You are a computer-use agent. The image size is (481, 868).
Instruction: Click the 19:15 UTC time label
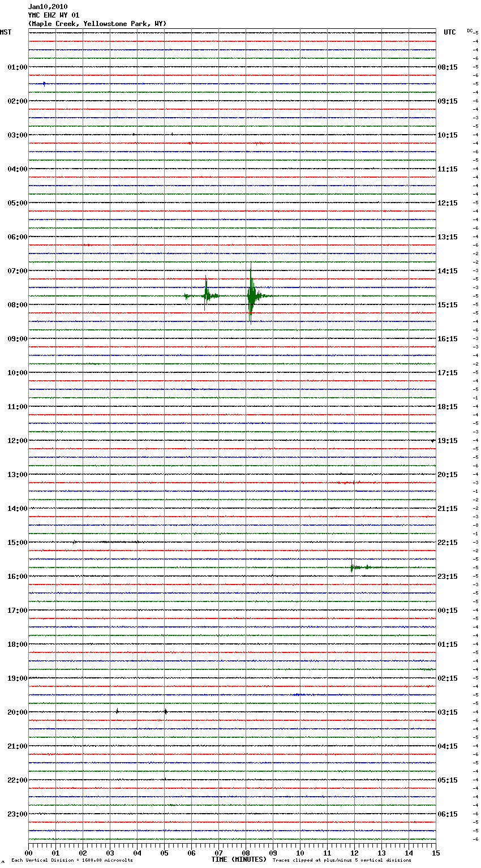click(448, 441)
